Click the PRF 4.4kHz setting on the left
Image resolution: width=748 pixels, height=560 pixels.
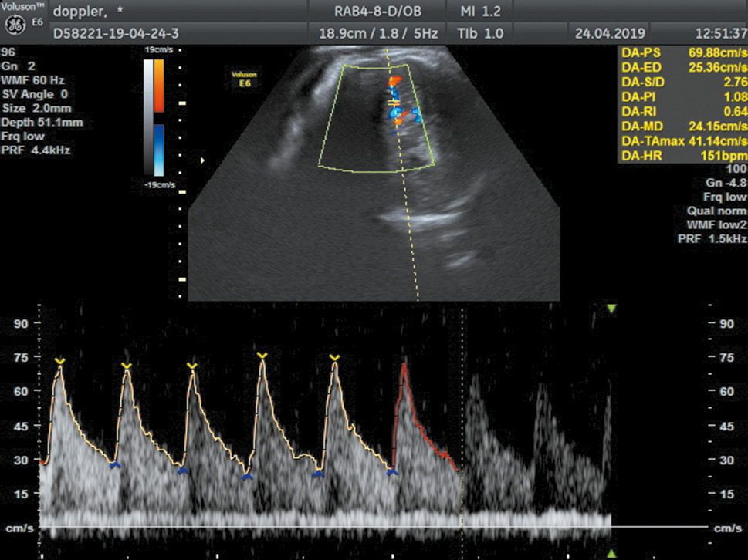coord(36,150)
